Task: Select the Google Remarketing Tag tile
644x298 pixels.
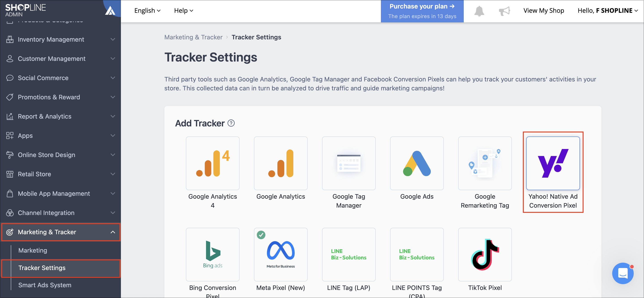Action: (485, 163)
